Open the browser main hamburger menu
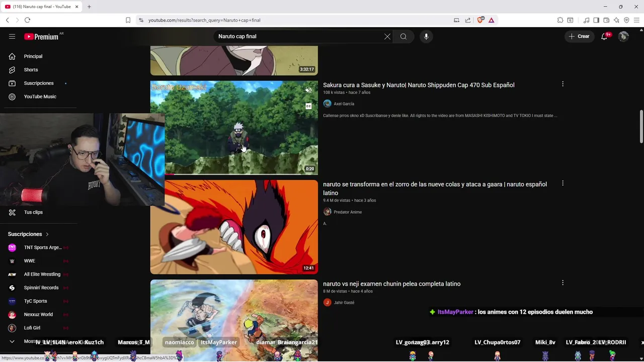 636,20
